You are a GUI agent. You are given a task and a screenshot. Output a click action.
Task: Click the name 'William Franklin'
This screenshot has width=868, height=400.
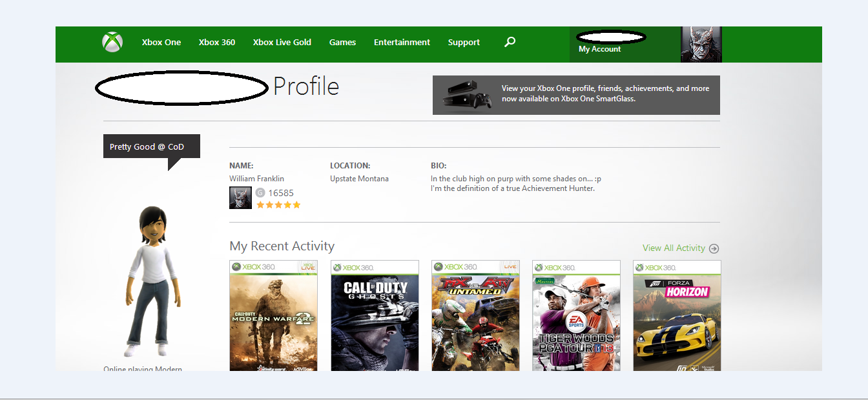pos(256,179)
